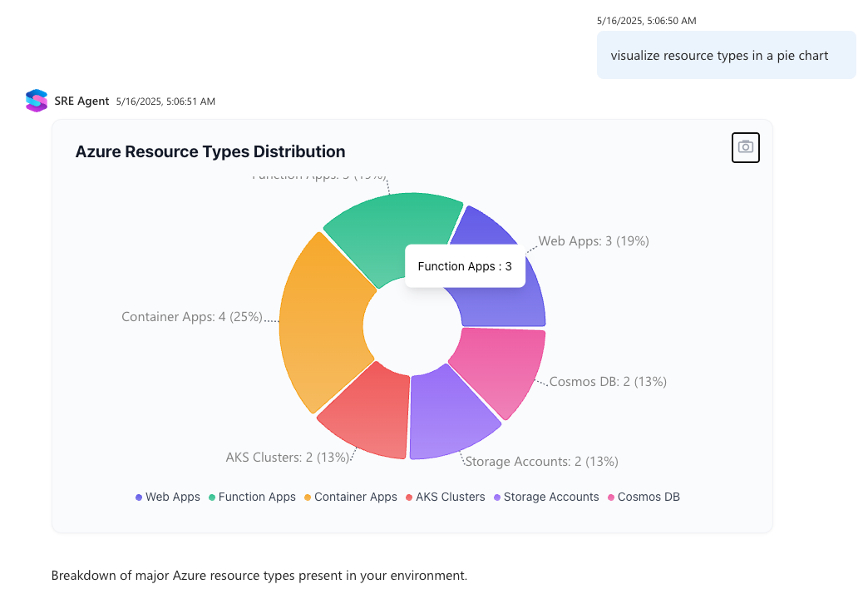Select the orange Container Apps pie slice
Image resolution: width=868 pixels, height=599 pixels.
[x=320, y=320]
